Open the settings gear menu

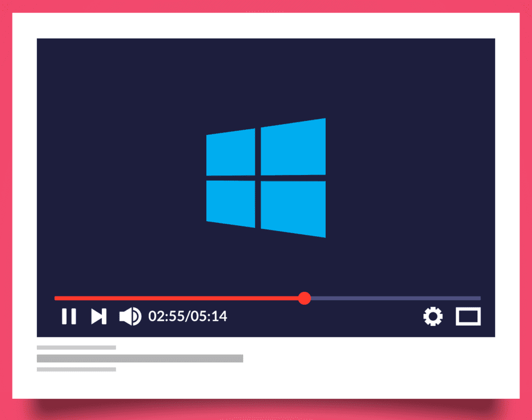click(433, 316)
